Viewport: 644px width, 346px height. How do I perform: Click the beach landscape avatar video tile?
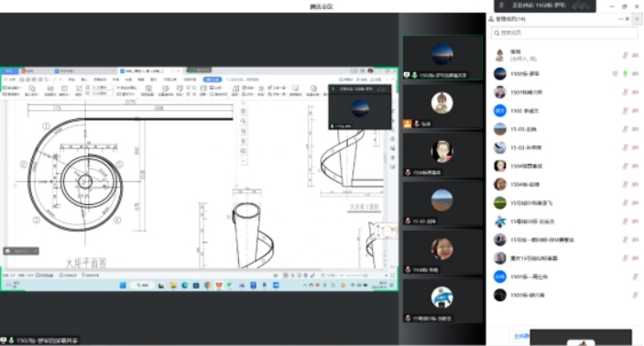(442, 203)
